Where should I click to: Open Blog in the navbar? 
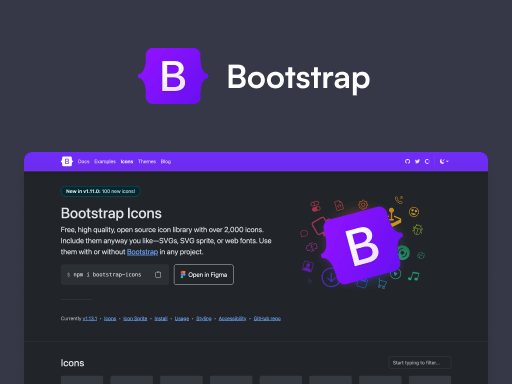pyautogui.click(x=166, y=161)
